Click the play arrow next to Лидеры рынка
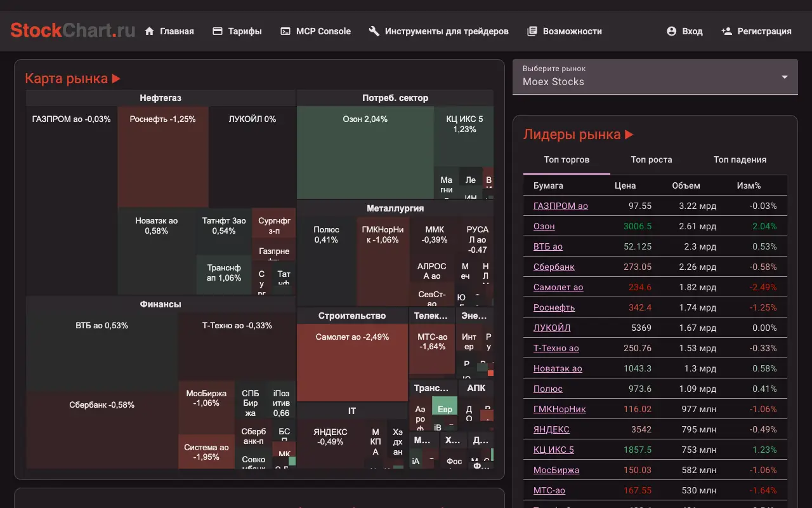The image size is (812, 508). [629, 135]
